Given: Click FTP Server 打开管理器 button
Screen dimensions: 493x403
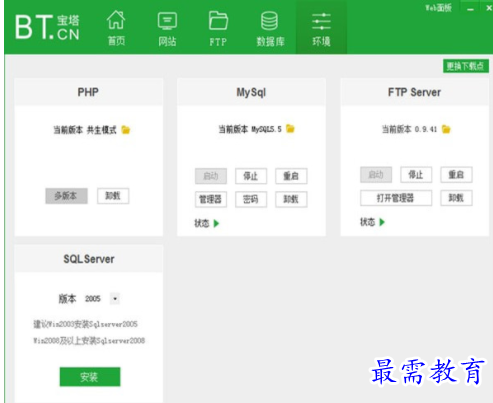Looking at the screenshot, I should pyautogui.click(x=396, y=198).
